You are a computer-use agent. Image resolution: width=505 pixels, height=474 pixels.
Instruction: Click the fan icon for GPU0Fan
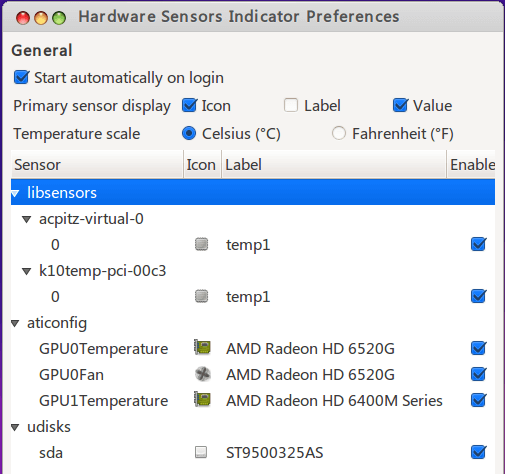202,374
